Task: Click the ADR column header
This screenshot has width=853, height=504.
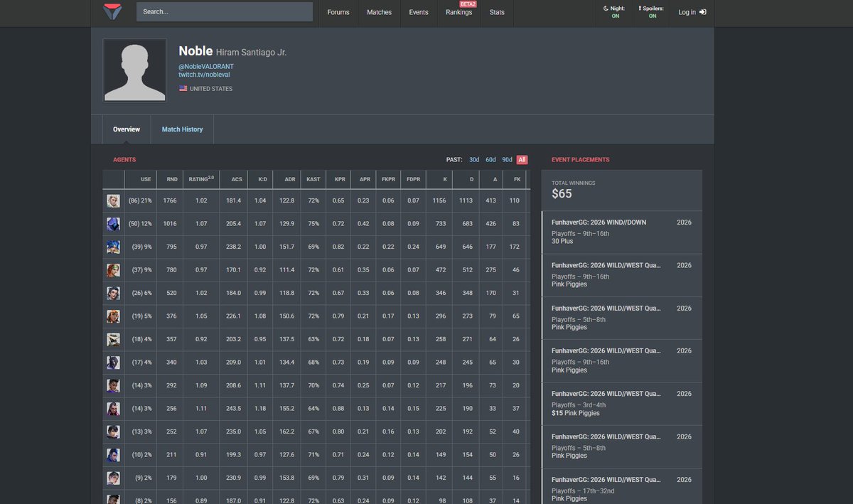Action: [287, 179]
